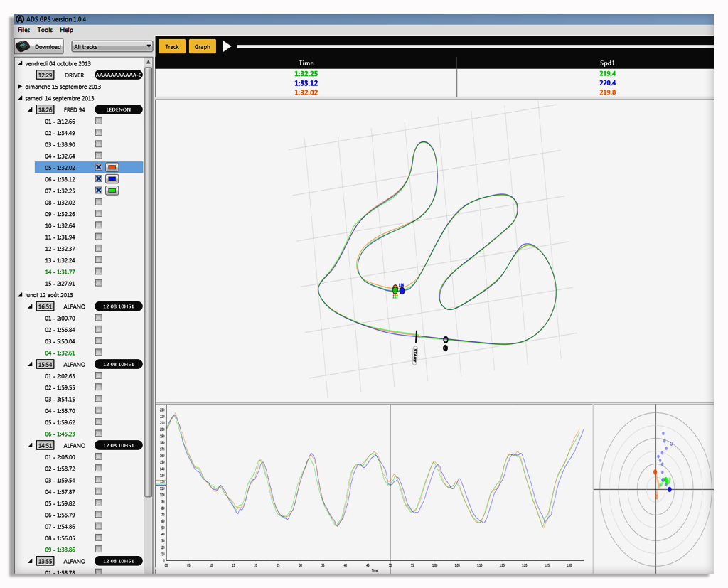
Task: Check lap 14 - 1:31.77 checkbox
Action: tap(98, 271)
